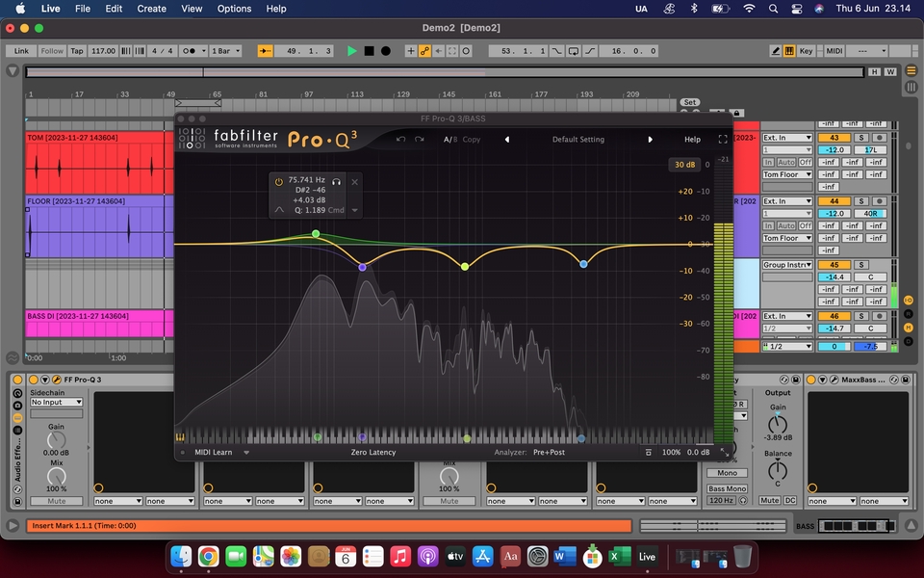The width and height of the screenshot is (924, 578).
Task: Open Sidechain No Input dropdown
Action: point(57,402)
